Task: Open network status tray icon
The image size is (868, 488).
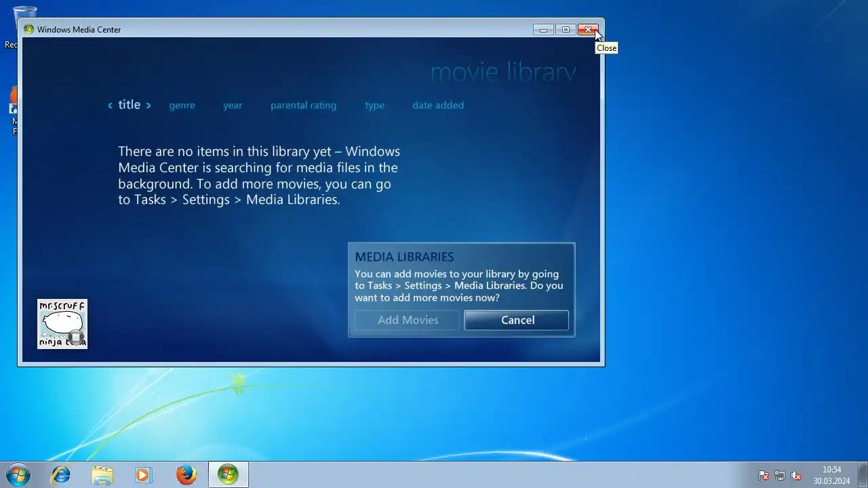Action: point(780,475)
